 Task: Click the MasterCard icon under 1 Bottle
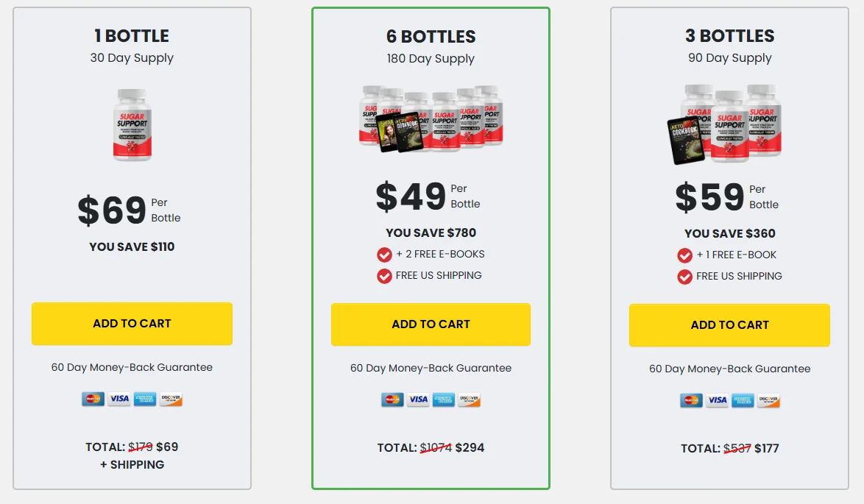92,399
